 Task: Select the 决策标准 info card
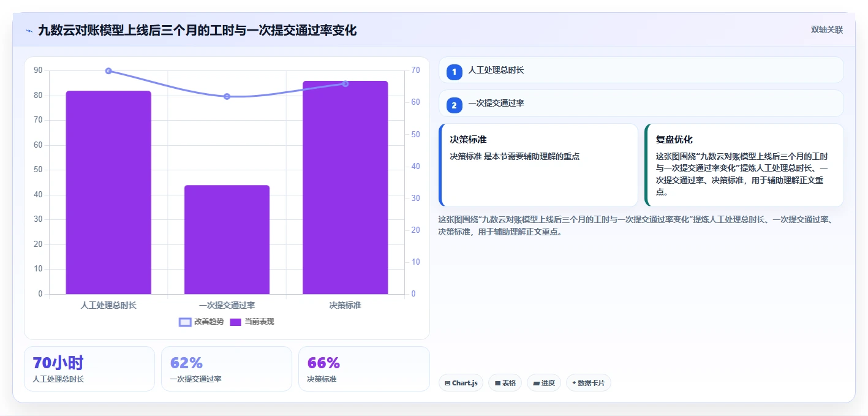click(x=538, y=165)
